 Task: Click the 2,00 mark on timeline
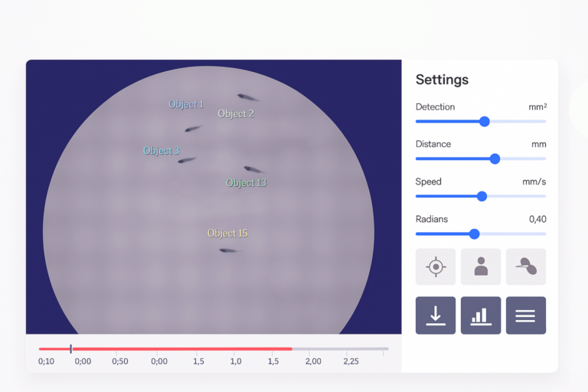[313, 361]
